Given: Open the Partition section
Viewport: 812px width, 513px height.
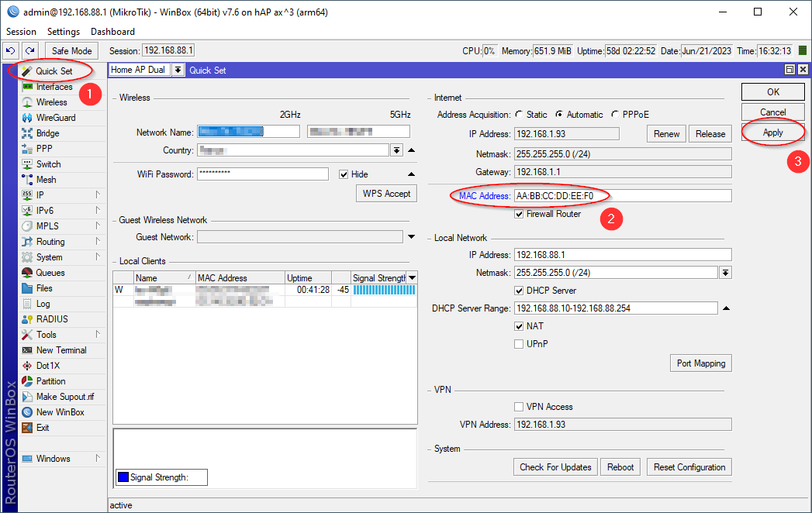Looking at the screenshot, I should point(50,381).
